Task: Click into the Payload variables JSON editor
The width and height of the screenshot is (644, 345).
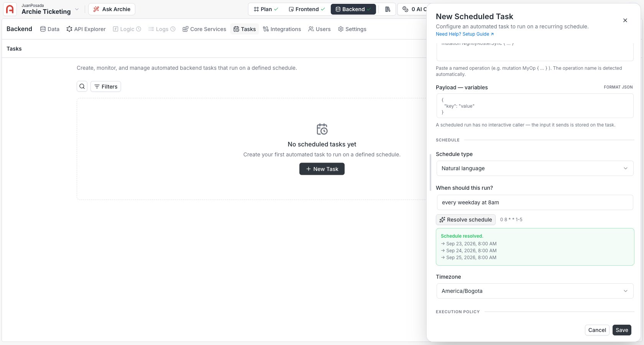Action: click(535, 106)
